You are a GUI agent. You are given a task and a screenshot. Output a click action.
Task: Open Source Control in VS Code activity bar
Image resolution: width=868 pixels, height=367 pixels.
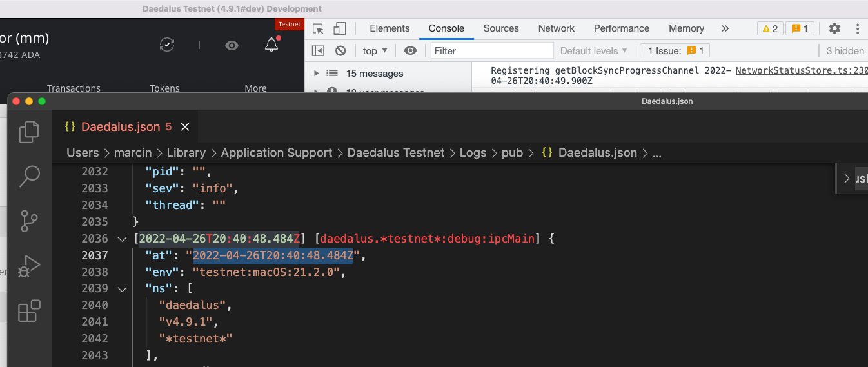point(30,221)
